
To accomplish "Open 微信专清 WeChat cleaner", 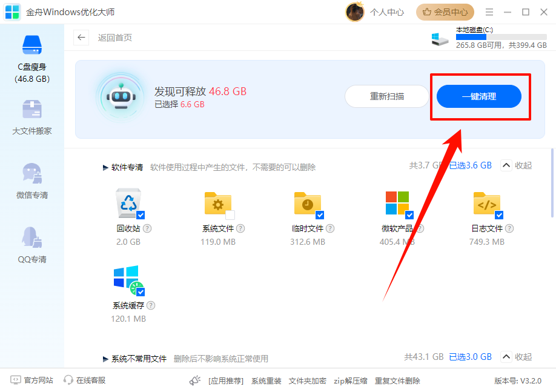I will click(32, 181).
